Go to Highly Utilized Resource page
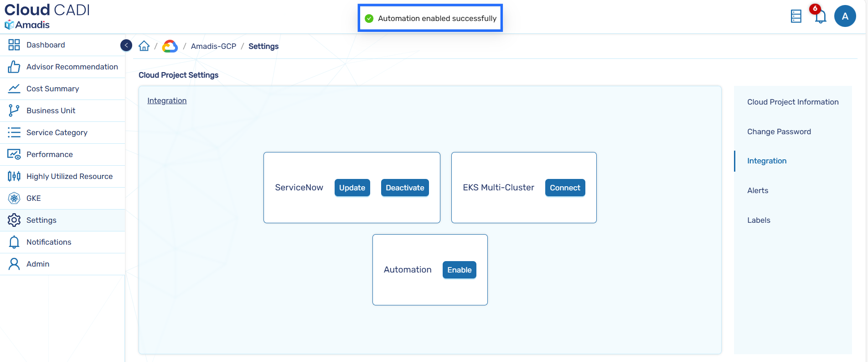 click(x=69, y=176)
